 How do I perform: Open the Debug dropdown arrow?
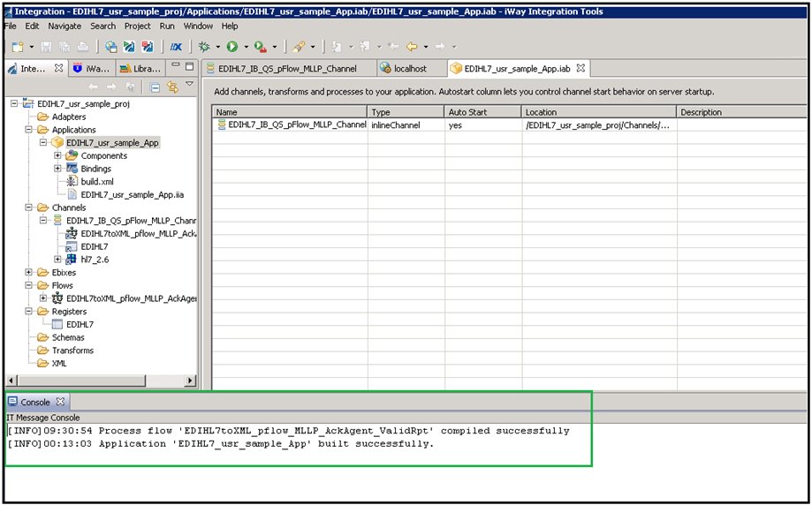[x=217, y=47]
